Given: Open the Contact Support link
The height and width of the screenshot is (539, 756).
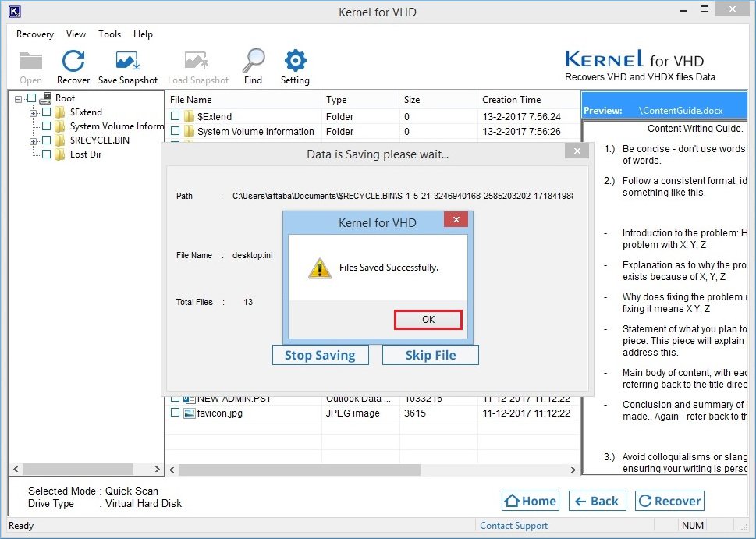Looking at the screenshot, I should 513,526.
